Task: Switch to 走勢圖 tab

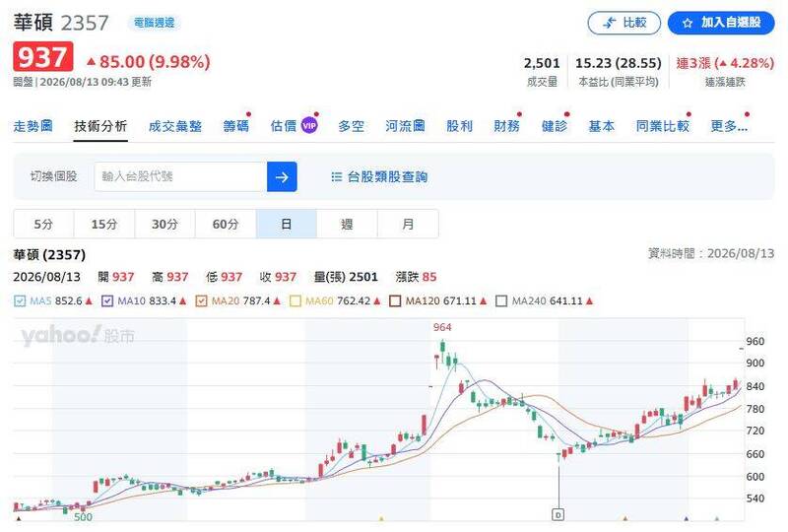Action: point(33,126)
